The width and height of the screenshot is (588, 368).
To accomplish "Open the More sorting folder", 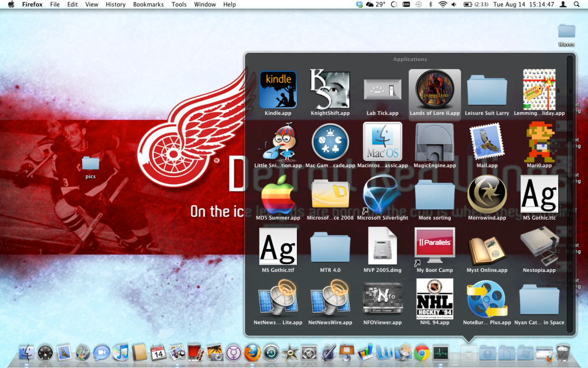I will 435,194.
